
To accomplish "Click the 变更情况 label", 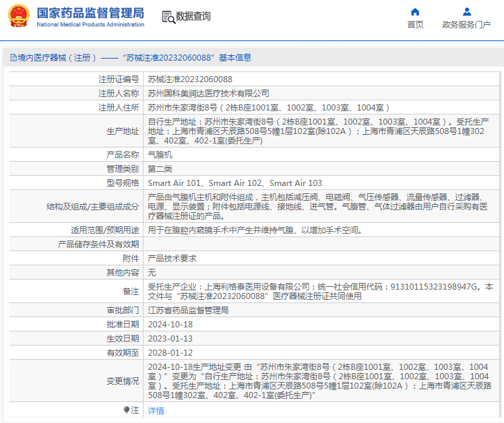I will 123,381.
